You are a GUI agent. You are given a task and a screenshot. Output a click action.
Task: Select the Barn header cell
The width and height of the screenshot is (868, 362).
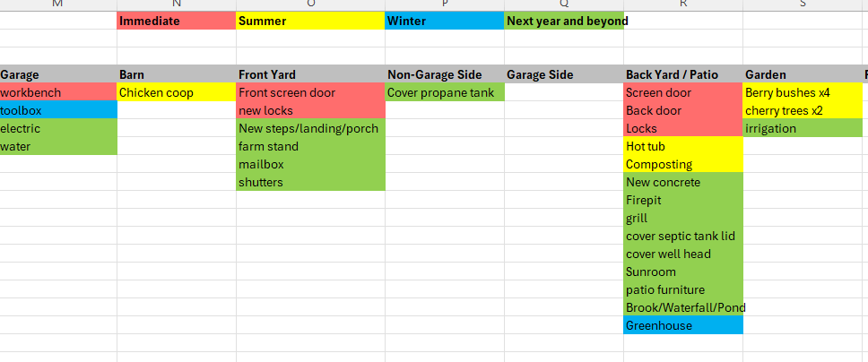(176, 74)
